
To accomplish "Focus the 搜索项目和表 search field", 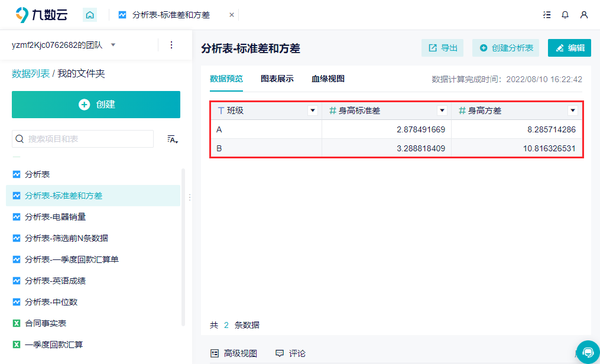I will [83, 139].
